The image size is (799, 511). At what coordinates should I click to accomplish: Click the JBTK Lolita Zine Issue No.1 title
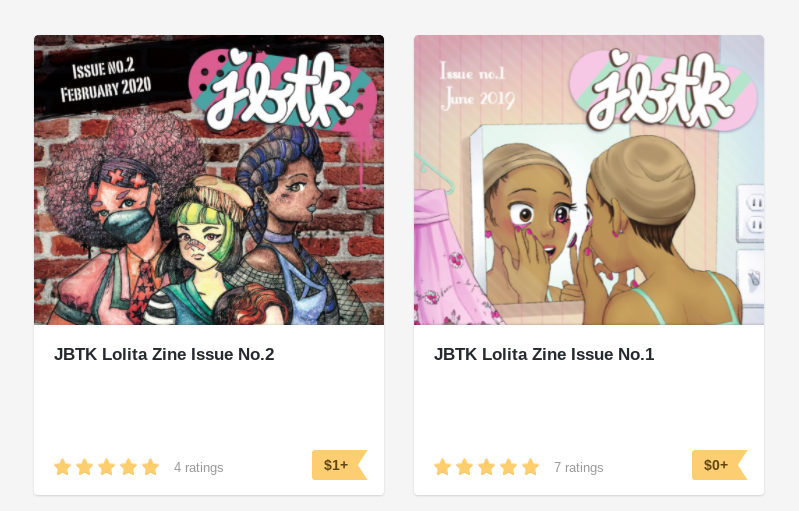[x=544, y=354]
